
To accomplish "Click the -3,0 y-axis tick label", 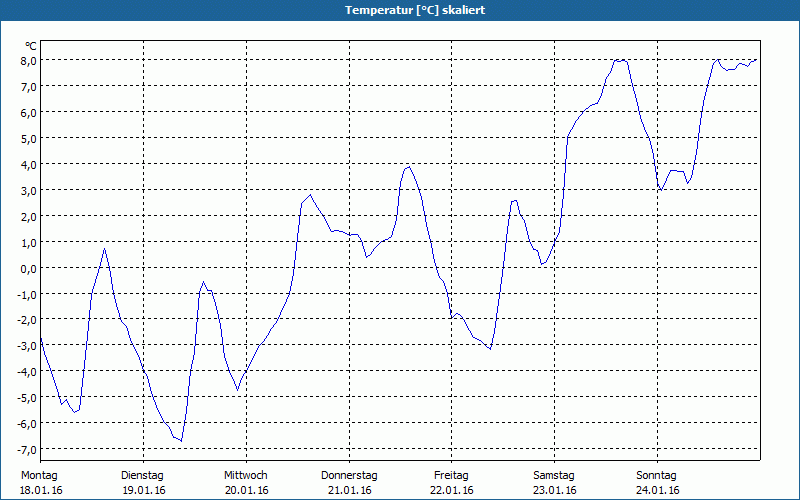I will 27,346.
